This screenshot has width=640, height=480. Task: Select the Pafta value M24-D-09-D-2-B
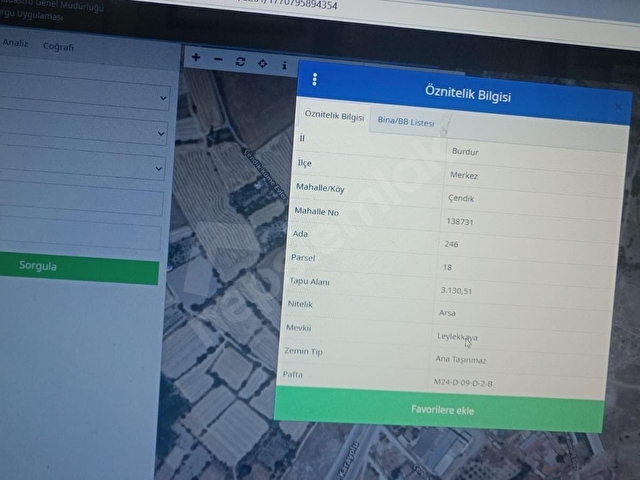463,383
